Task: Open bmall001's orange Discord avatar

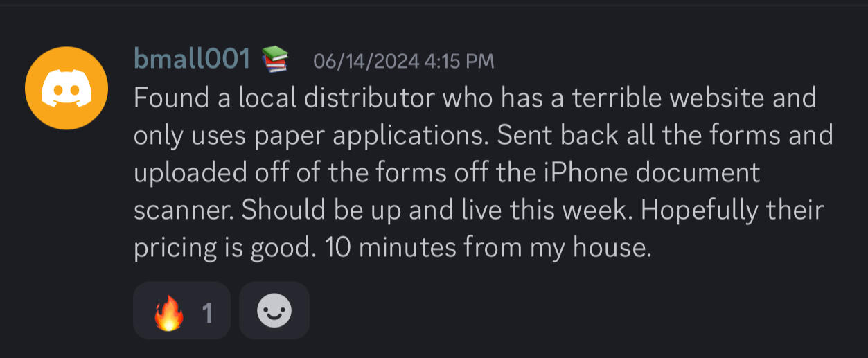Action: coord(67,89)
